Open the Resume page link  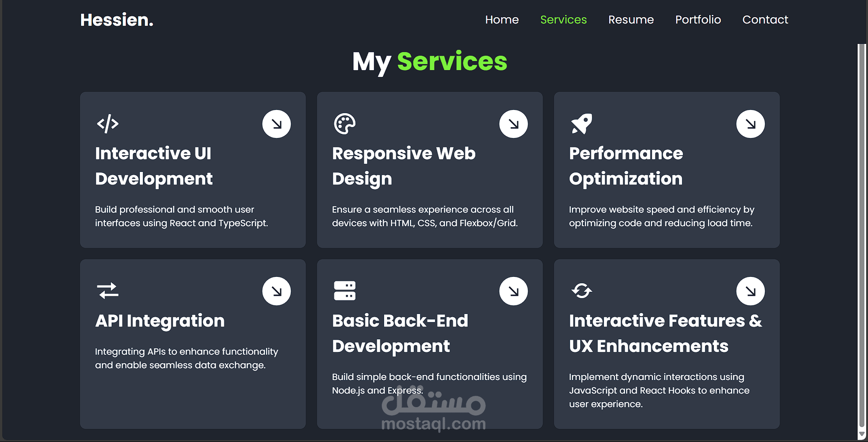(x=631, y=19)
